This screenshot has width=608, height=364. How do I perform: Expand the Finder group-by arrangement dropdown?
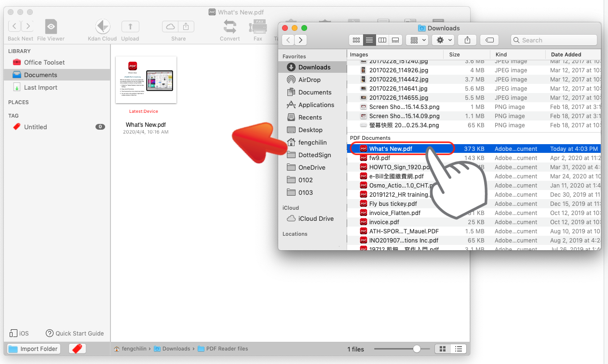click(417, 40)
